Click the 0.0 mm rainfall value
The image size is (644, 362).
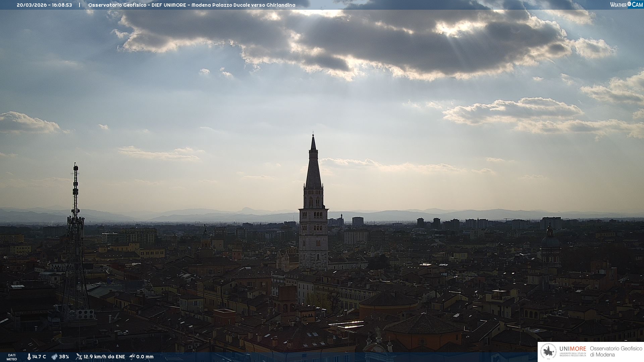tap(145, 357)
